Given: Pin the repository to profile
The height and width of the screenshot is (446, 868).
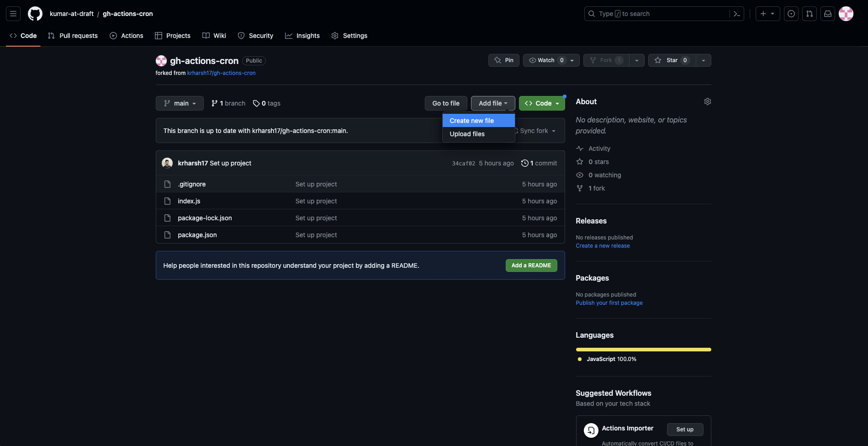Looking at the screenshot, I should (503, 60).
